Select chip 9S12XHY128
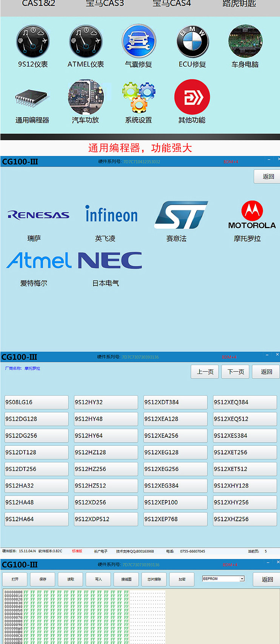The width and height of the screenshot is (280, 644). [x=245, y=486]
